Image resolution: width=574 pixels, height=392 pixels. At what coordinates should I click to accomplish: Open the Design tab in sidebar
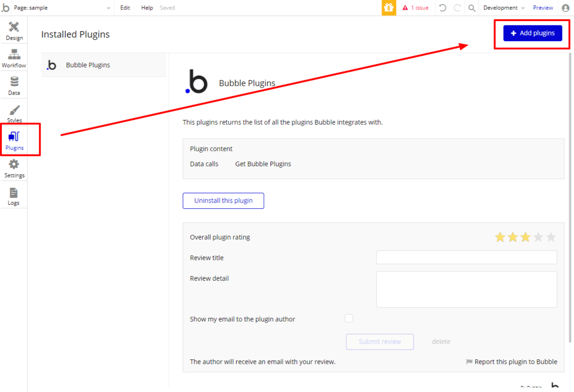click(14, 31)
